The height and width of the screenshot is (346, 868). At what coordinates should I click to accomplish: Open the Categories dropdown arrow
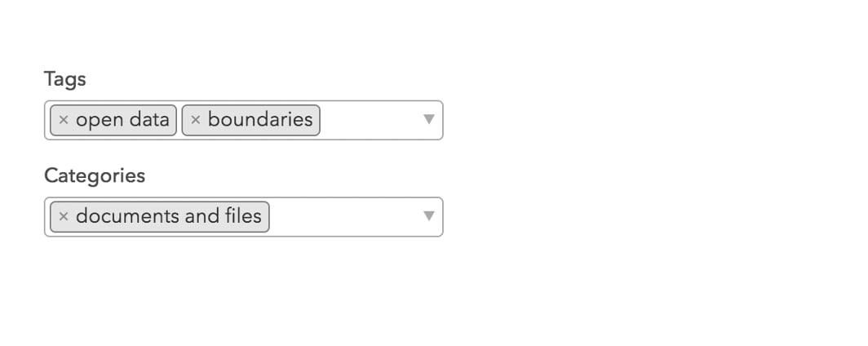(429, 216)
